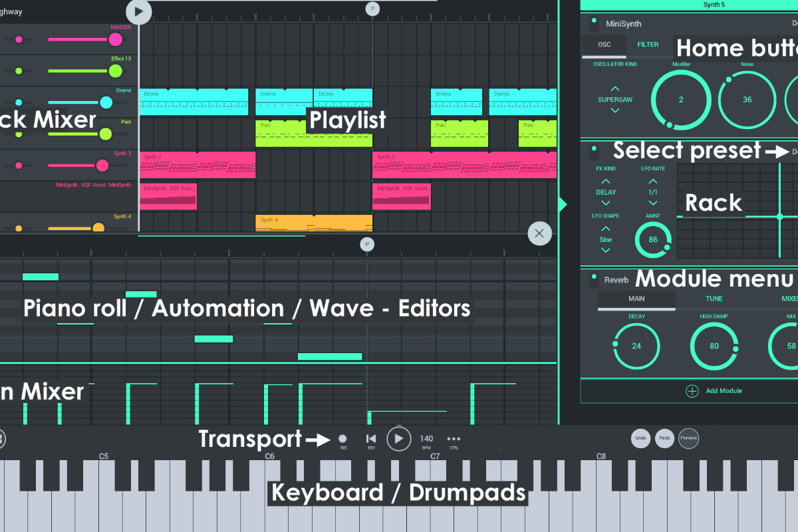Toggle the delay effect module power switch
Viewport: 798px width, 532px height.
(x=593, y=153)
